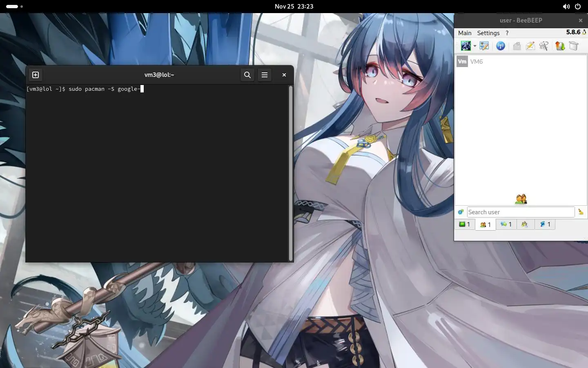Click the terminal title vm3@lol:~
588x368 pixels.
tap(159, 75)
